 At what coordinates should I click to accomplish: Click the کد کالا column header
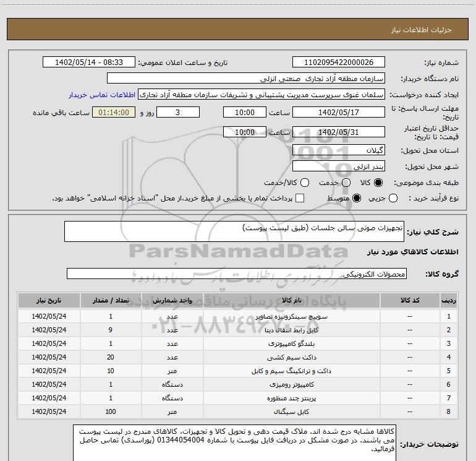[410, 301]
